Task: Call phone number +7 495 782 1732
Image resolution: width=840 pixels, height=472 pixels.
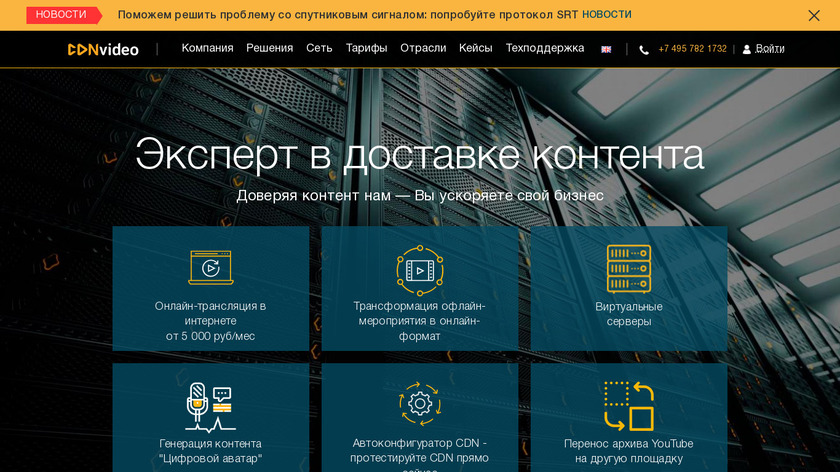Action: point(692,49)
